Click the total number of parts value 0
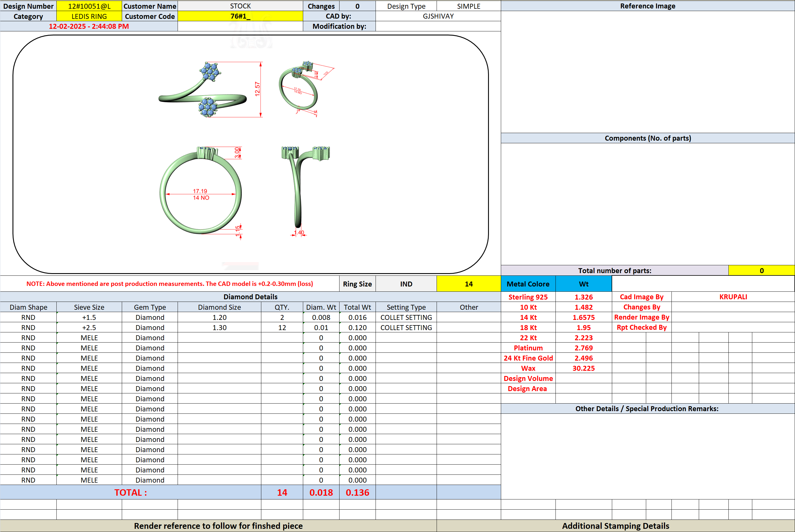This screenshot has width=795, height=532. (x=761, y=271)
